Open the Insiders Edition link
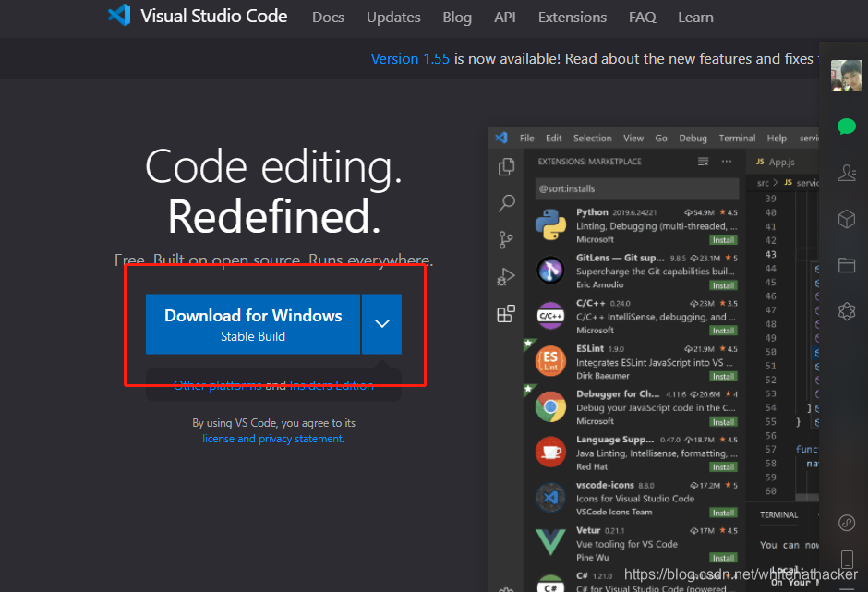 [332, 385]
